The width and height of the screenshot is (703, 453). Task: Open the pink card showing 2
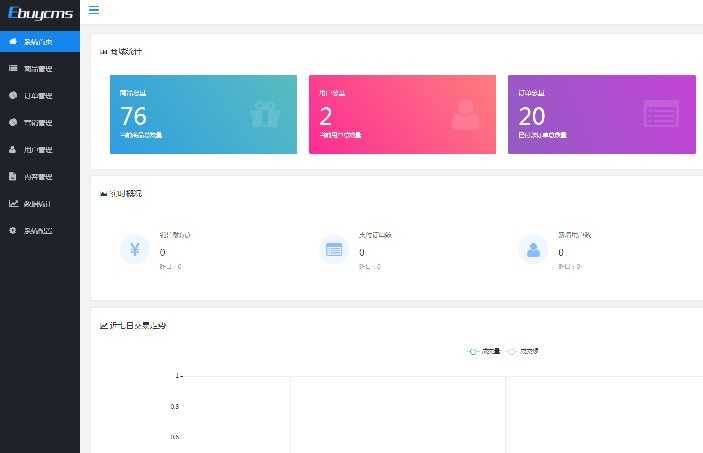pyautogui.click(x=402, y=114)
